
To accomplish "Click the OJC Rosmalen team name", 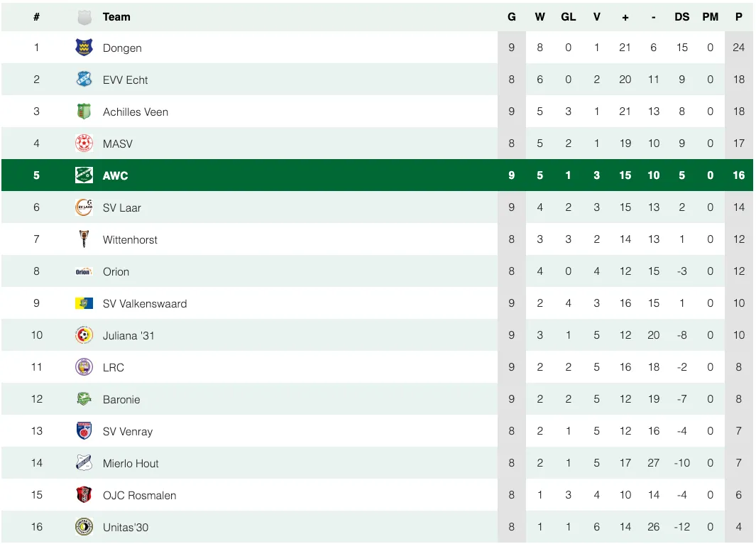I will click(x=139, y=495).
